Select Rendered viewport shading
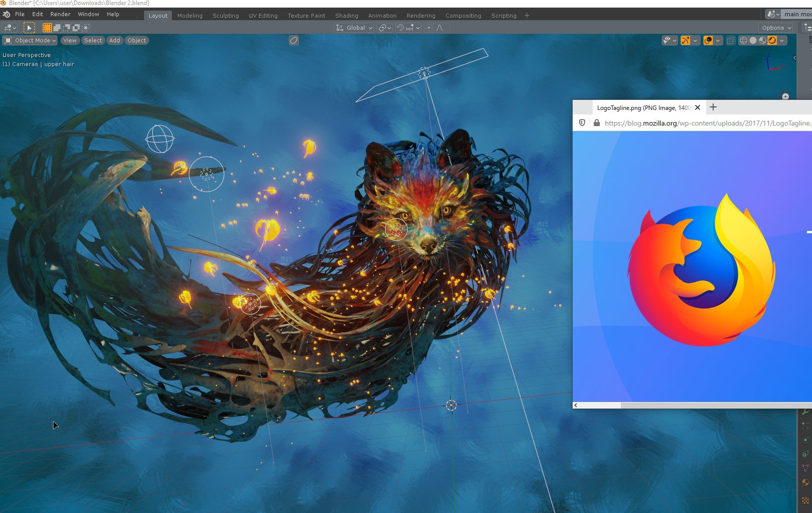The height and width of the screenshot is (513, 812). (x=772, y=40)
